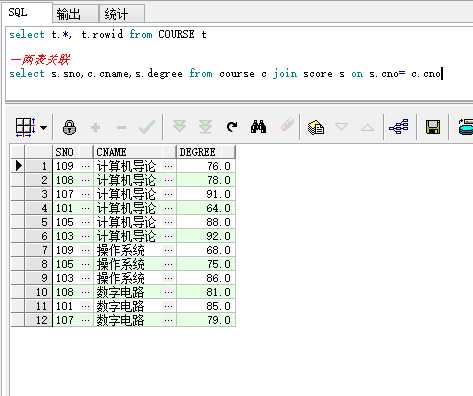
Task: Switch to the 输出 tab
Action: coord(76,14)
